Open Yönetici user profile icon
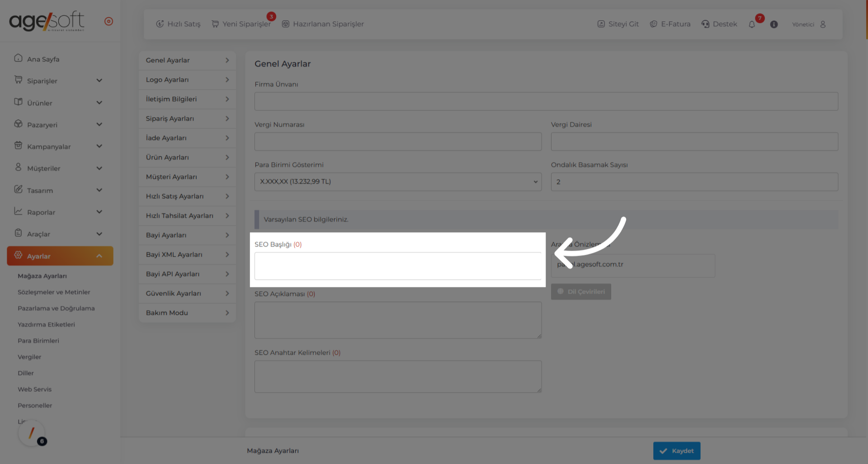The image size is (868, 464). pos(823,24)
